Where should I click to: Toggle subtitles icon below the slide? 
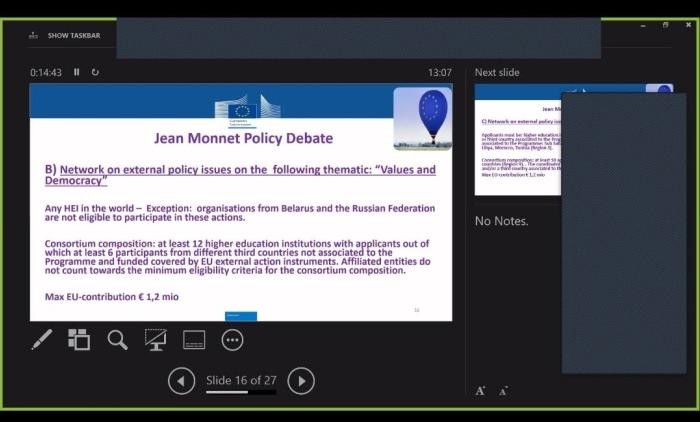194,340
